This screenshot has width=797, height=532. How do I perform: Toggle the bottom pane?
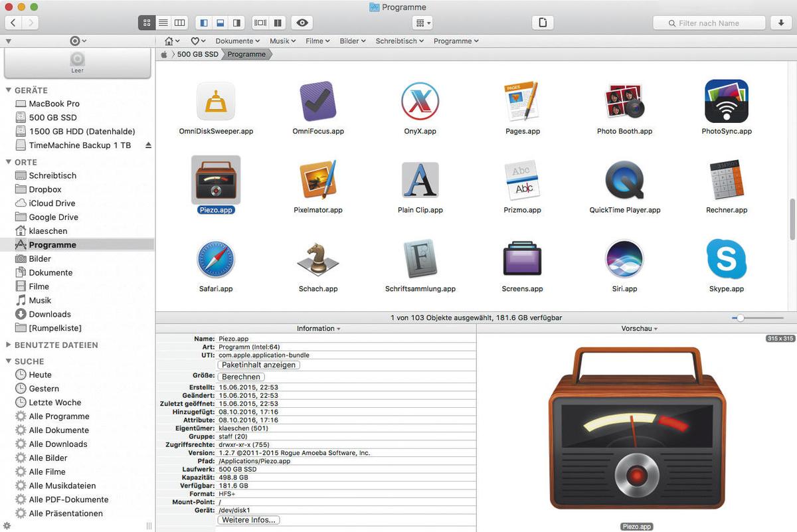(x=221, y=23)
